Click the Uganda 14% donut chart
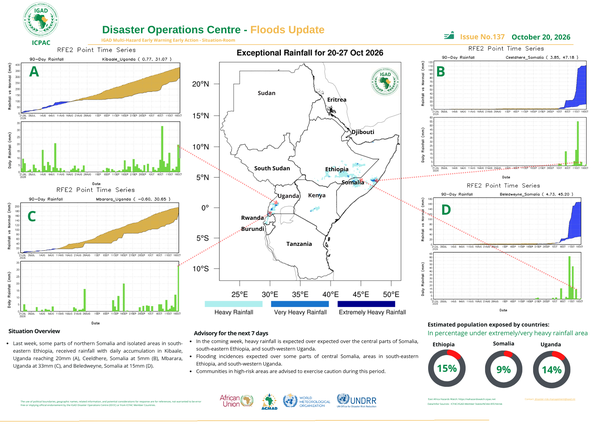Image resolution: width=600 pixels, height=424 pixels. click(551, 369)
